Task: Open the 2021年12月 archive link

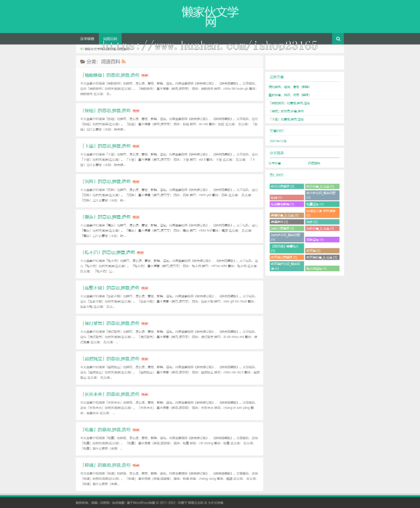Action: [278, 141]
